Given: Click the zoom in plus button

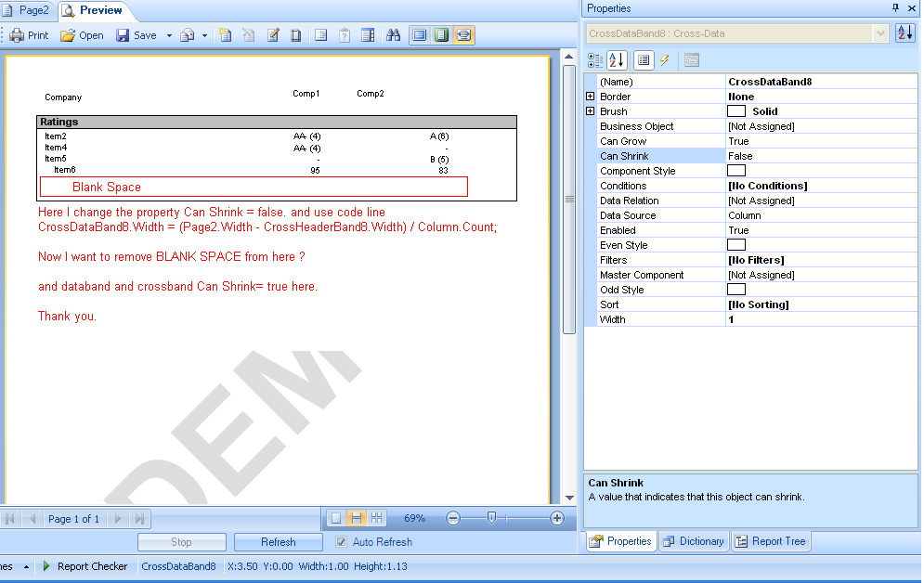Looking at the screenshot, I should coord(557,518).
